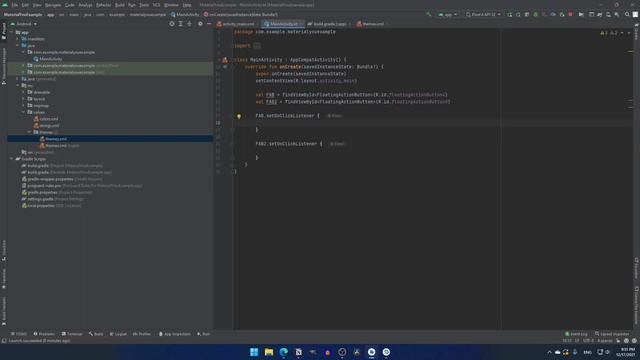Click Collapse All in Project panel
The width and height of the screenshot is (640, 360).
[189, 24]
